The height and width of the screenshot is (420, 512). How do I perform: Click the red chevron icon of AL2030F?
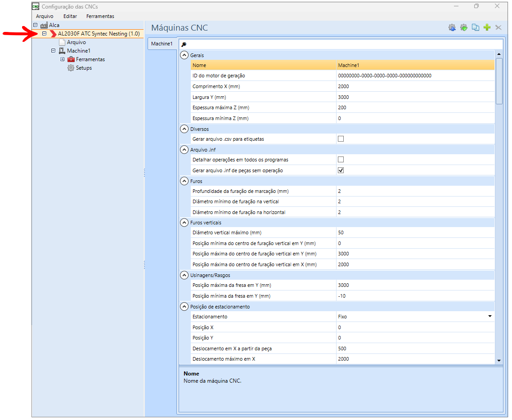53,34
